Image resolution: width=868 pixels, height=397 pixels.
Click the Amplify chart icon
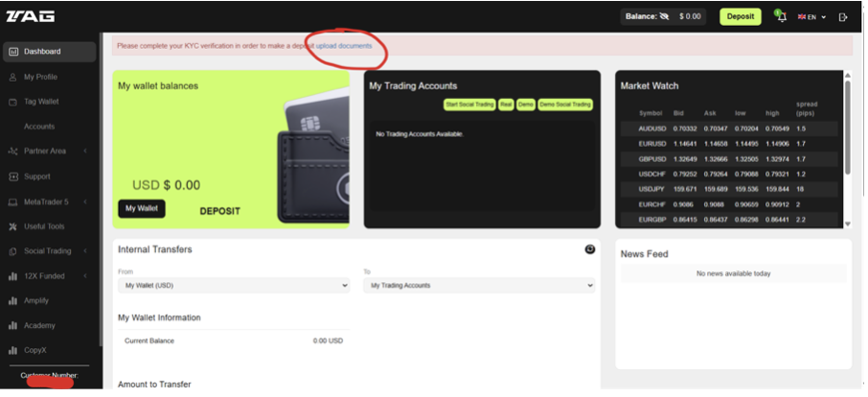pyautogui.click(x=13, y=301)
